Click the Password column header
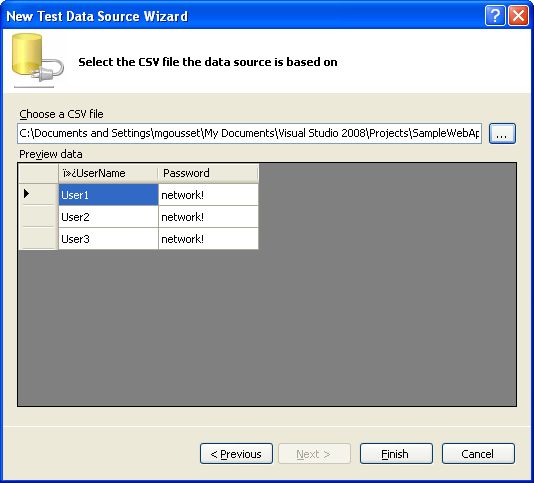 point(208,173)
